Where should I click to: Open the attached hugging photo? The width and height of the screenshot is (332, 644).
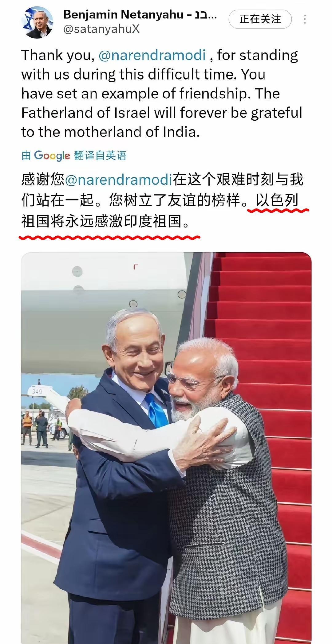click(x=166, y=448)
